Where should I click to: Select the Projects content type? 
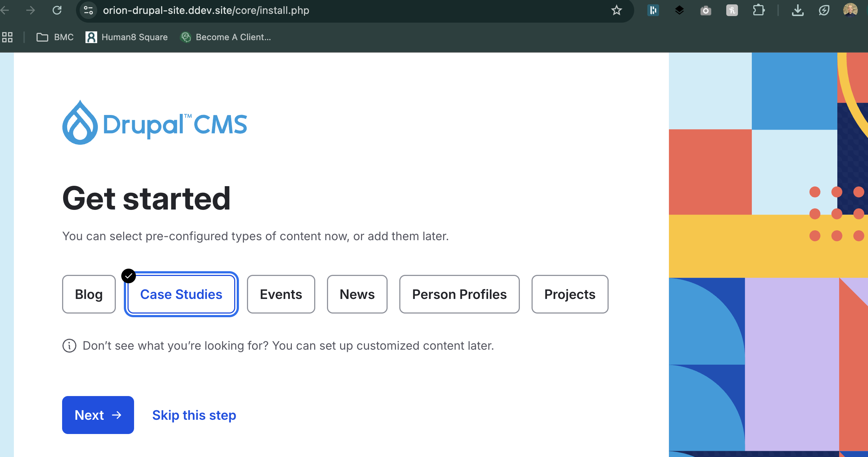click(570, 294)
